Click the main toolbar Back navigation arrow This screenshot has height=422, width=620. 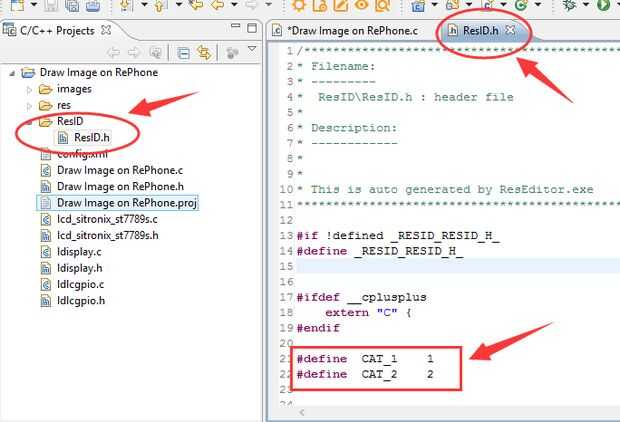[x=217, y=5]
